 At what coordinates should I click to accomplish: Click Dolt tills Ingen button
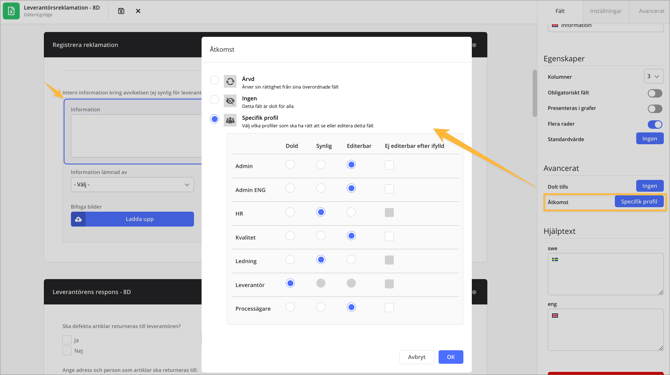[649, 186]
